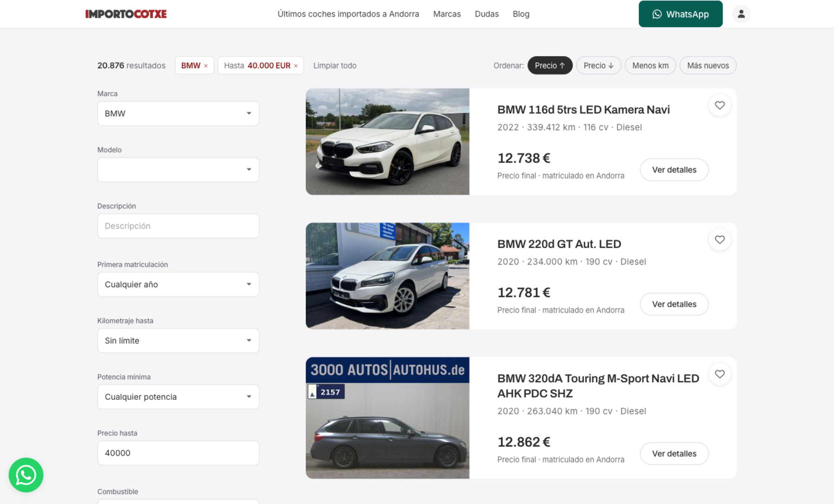Click the floating green WhatsApp chat bubble
The image size is (834, 504).
[26, 475]
